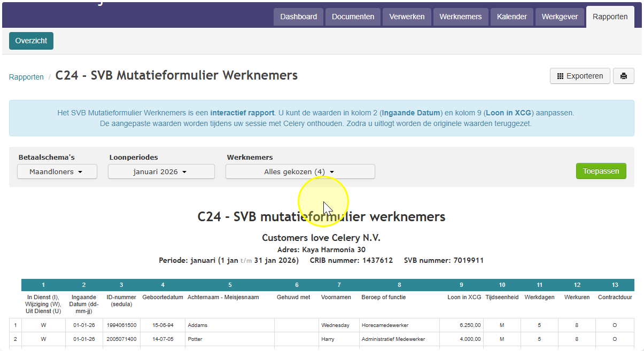Click achternaam Potter cell
The height and width of the screenshot is (351, 644).
[x=230, y=339]
